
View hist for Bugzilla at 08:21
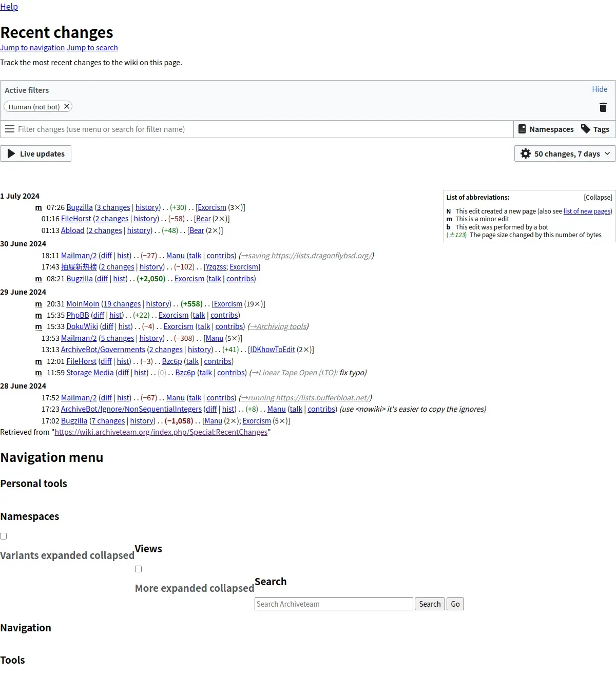[x=119, y=279]
